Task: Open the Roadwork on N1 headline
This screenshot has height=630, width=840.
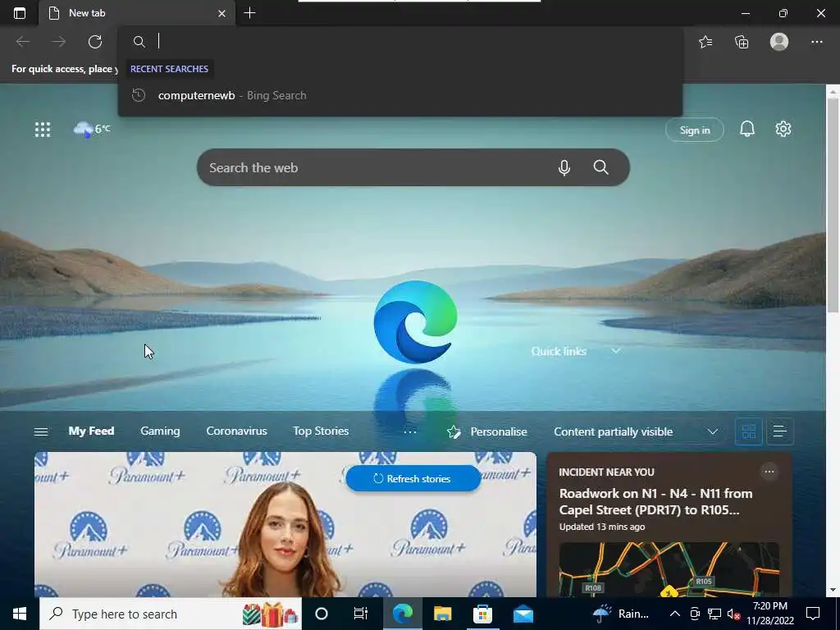Action: (x=655, y=501)
